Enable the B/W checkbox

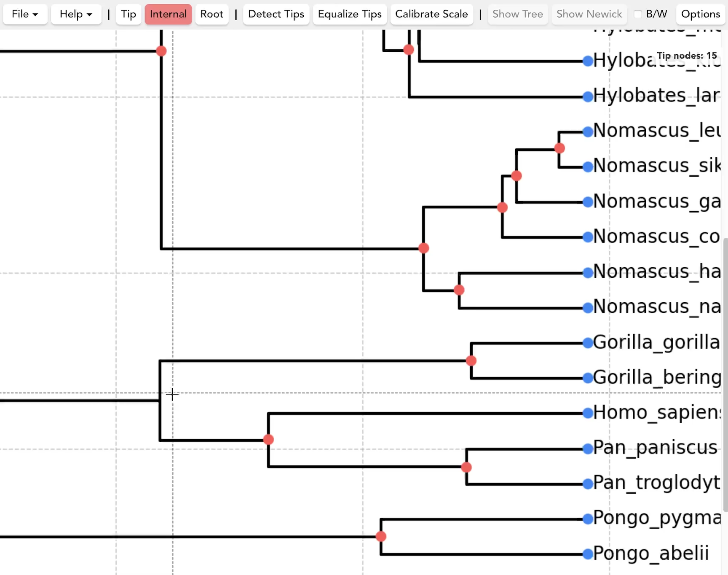tap(638, 14)
